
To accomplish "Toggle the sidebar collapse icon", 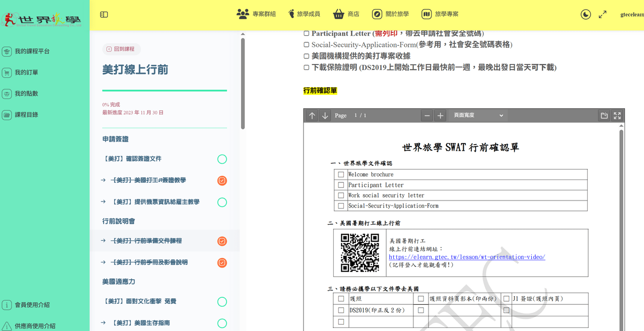I will point(104,15).
